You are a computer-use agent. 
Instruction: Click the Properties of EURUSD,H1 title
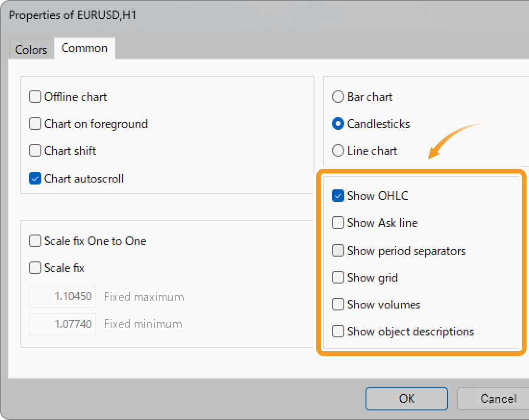[x=72, y=15]
